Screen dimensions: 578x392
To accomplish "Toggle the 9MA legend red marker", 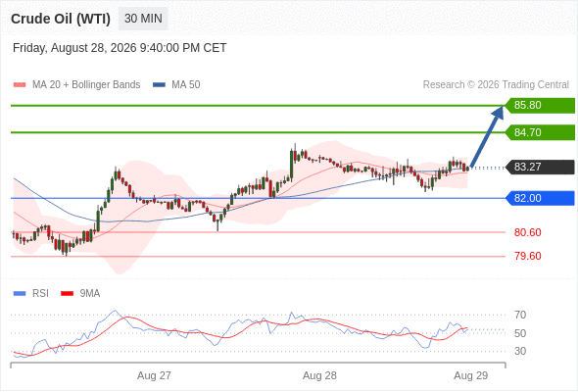I will [x=67, y=294].
